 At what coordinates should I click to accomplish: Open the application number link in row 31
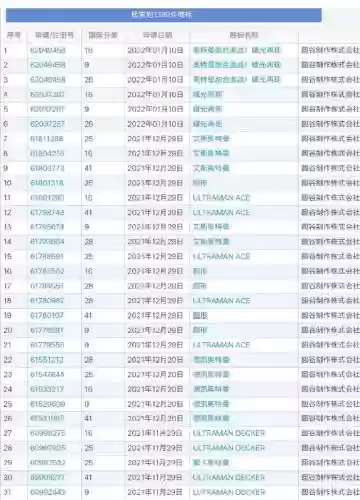coord(48,492)
